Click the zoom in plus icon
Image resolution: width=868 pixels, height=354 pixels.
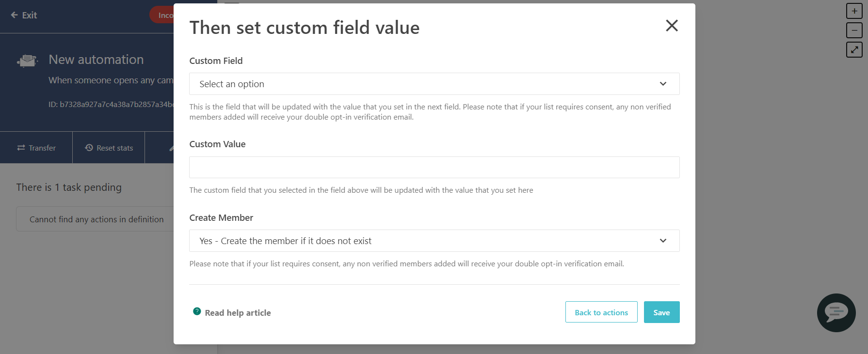854,10
